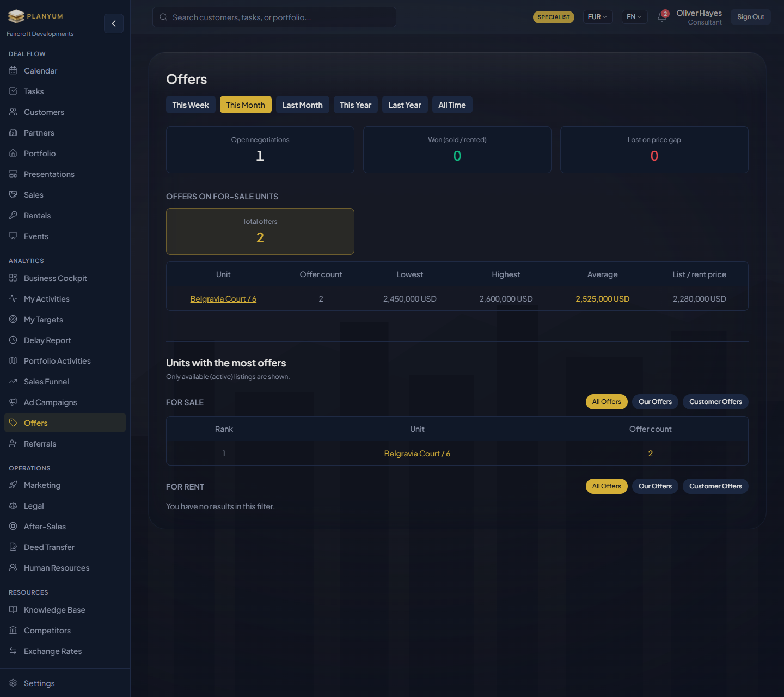Open the EN language dropdown

tap(634, 17)
